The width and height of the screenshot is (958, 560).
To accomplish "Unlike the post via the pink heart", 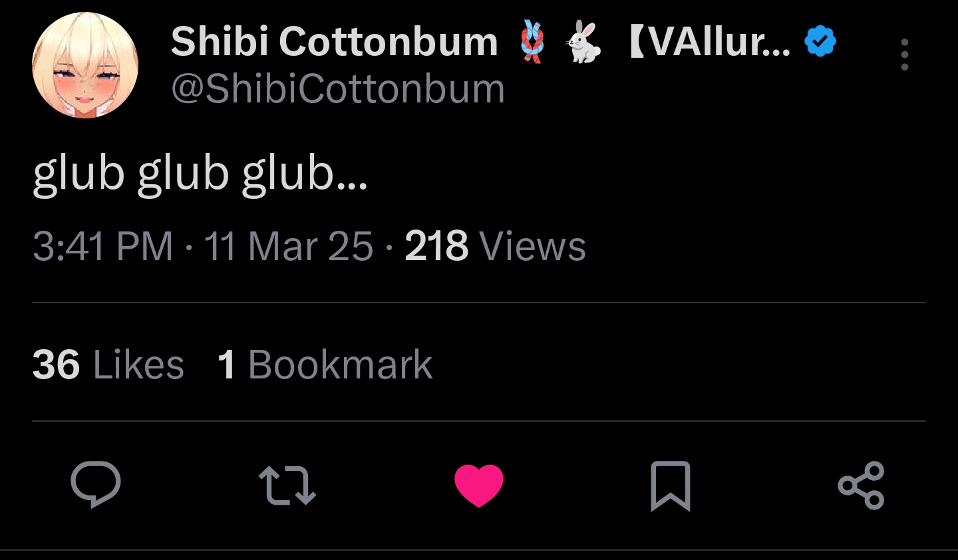I will pos(479,486).
